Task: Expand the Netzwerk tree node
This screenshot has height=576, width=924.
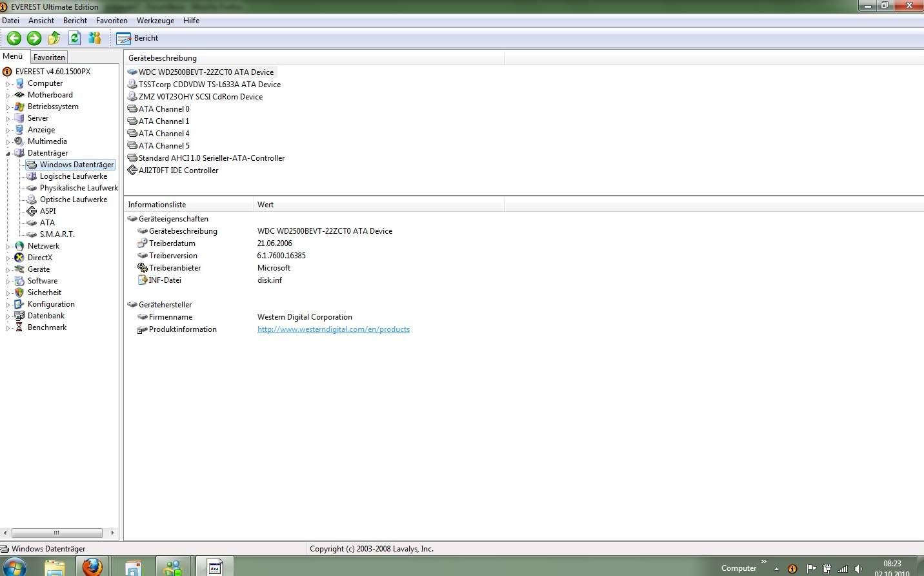Action: coord(8,247)
